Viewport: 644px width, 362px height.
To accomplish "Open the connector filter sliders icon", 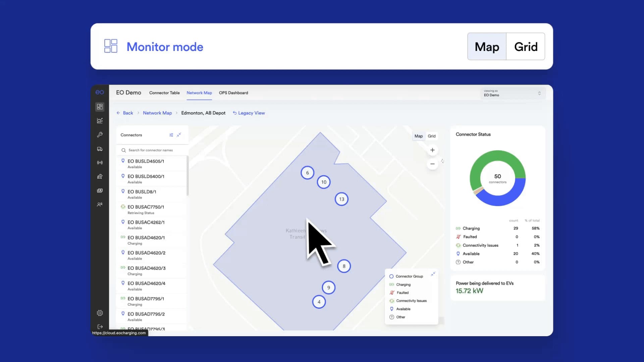I will [x=171, y=135].
